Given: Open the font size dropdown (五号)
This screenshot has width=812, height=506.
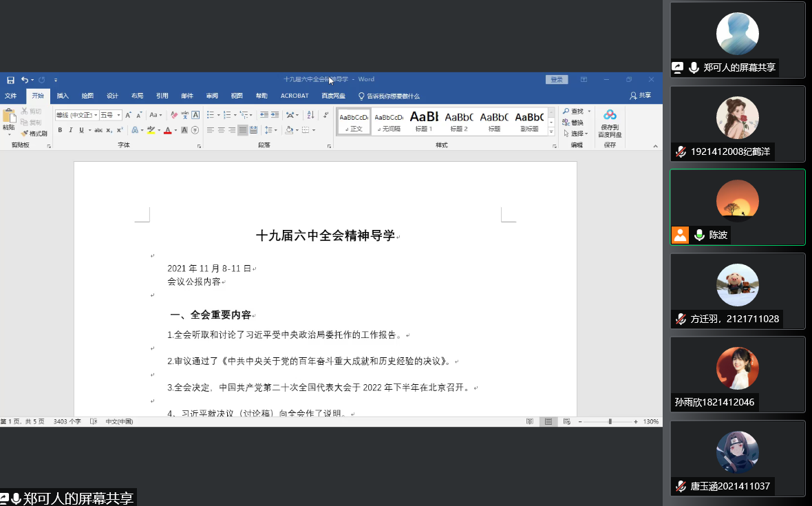Looking at the screenshot, I should [x=118, y=115].
